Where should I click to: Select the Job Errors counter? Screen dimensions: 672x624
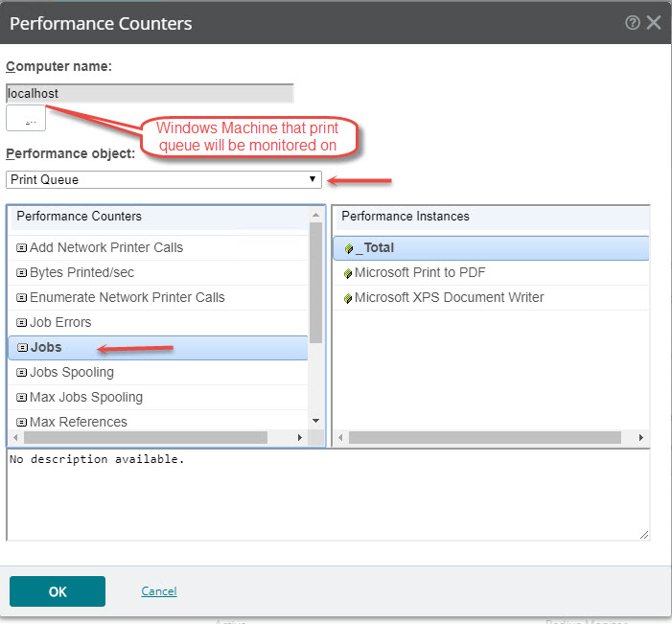(x=60, y=322)
